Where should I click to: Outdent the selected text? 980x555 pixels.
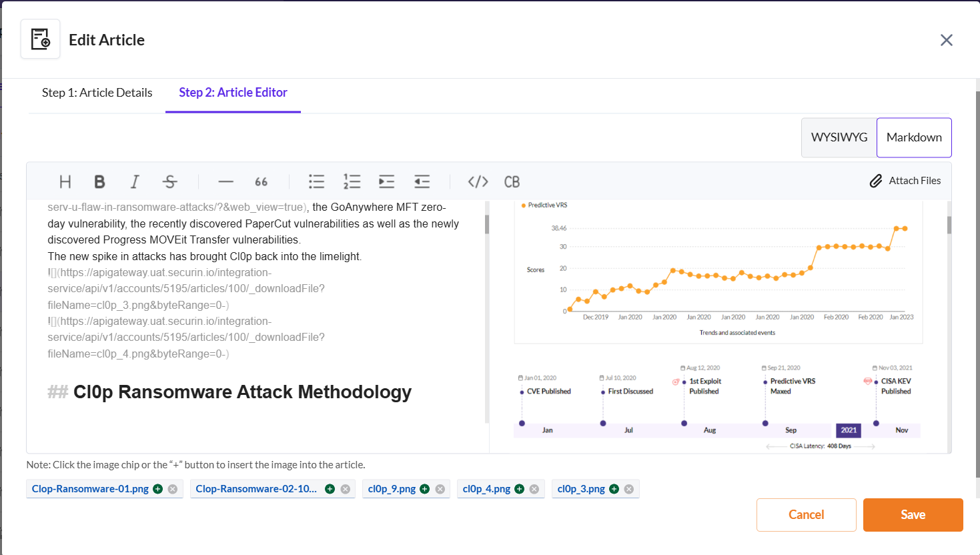[422, 181]
